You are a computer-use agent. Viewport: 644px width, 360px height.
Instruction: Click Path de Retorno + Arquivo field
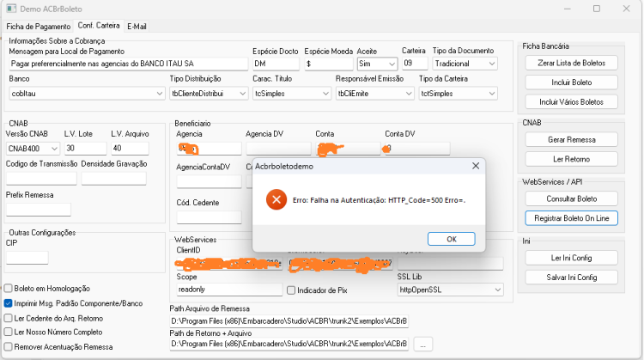coord(289,344)
